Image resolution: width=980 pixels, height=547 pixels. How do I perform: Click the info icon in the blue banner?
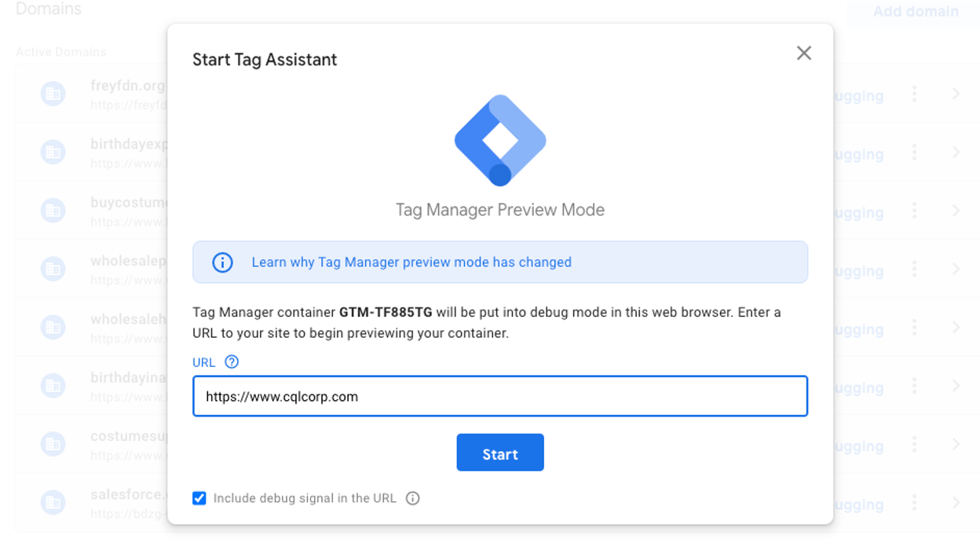click(222, 262)
